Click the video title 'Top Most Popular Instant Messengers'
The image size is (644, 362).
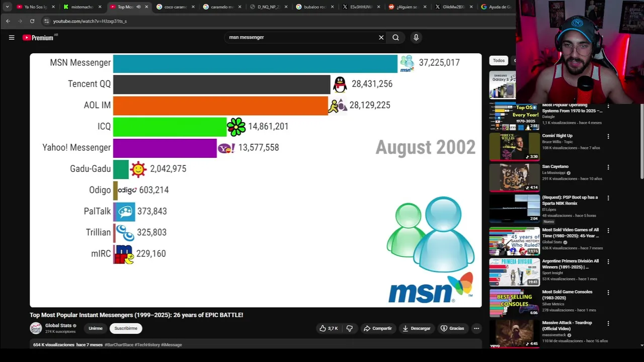[x=136, y=315]
